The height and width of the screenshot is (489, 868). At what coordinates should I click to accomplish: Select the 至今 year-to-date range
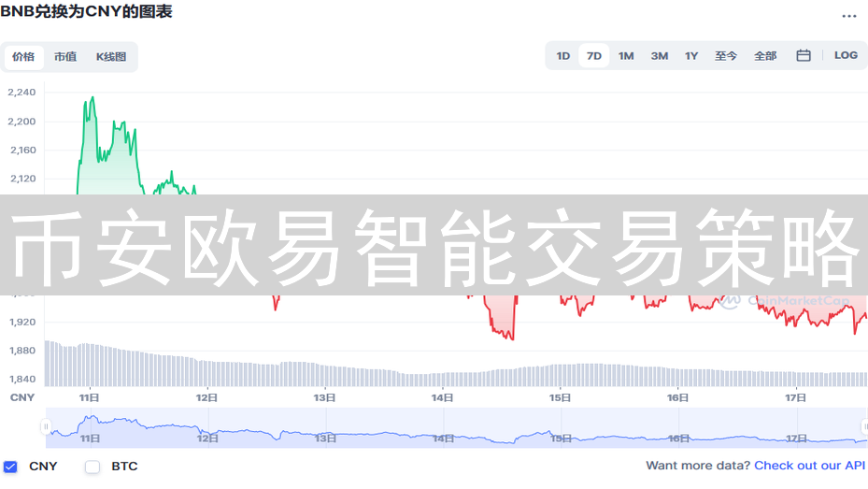[x=725, y=56]
